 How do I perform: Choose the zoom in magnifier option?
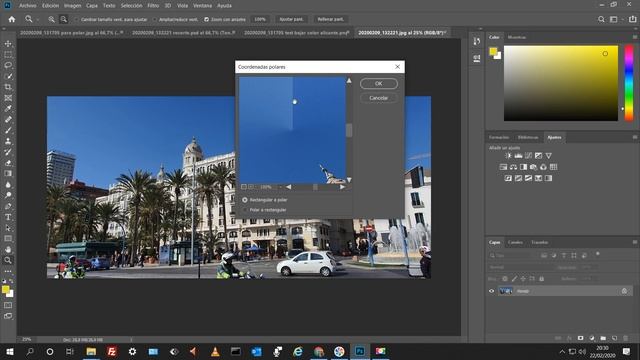tap(51, 19)
